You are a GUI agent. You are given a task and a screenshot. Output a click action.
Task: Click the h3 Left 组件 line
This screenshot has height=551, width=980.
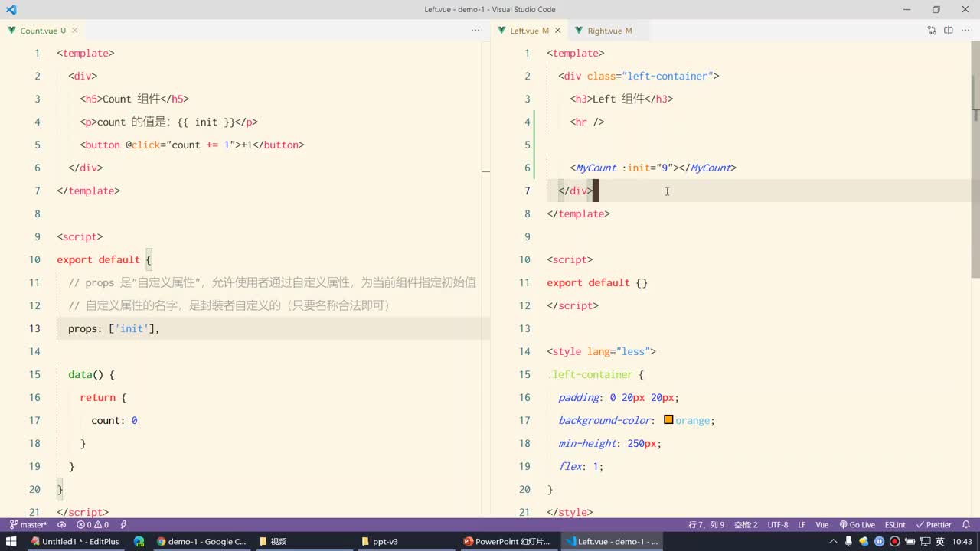621,99
